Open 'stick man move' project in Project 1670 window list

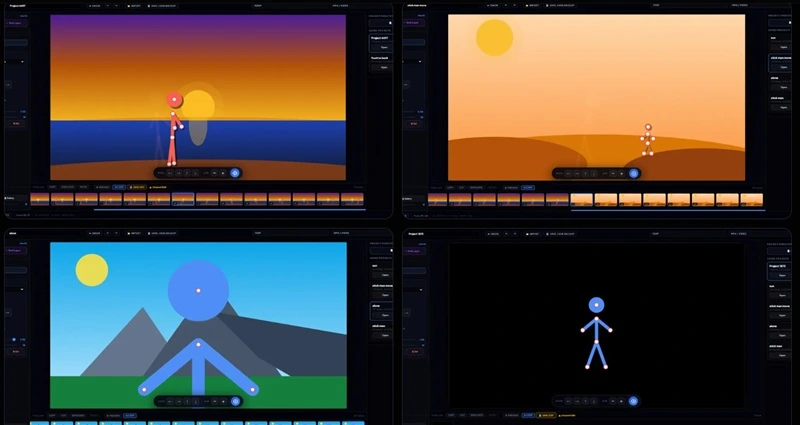pyautogui.click(x=783, y=315)
